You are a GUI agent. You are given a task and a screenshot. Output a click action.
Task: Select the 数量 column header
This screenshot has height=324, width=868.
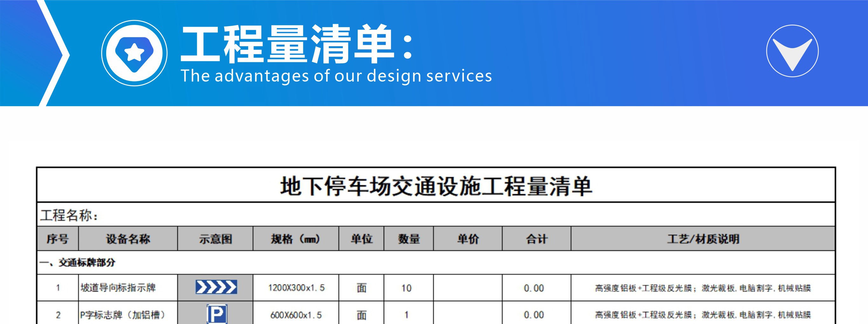[x=408, y=239]
